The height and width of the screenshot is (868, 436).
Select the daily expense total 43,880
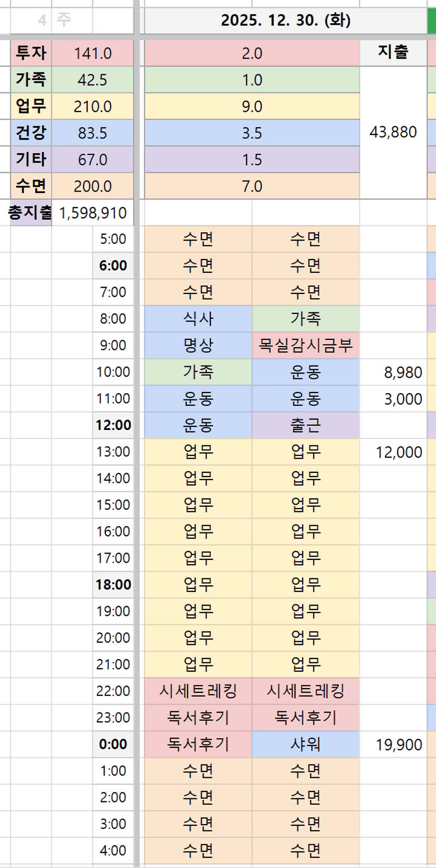click(x=393, y=132)
